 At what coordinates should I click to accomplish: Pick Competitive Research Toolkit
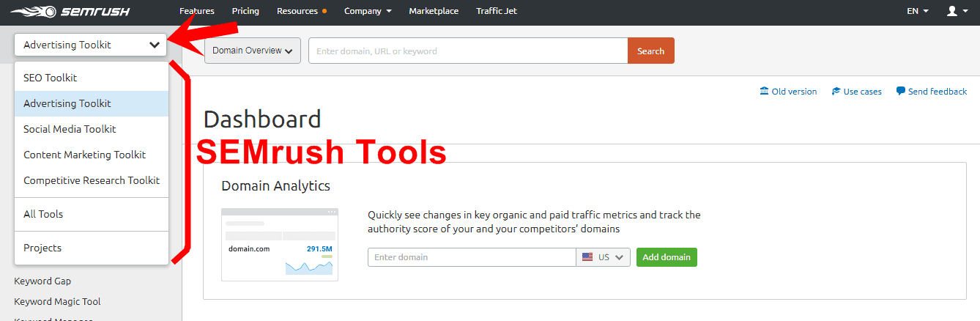[x=91, y=180]
